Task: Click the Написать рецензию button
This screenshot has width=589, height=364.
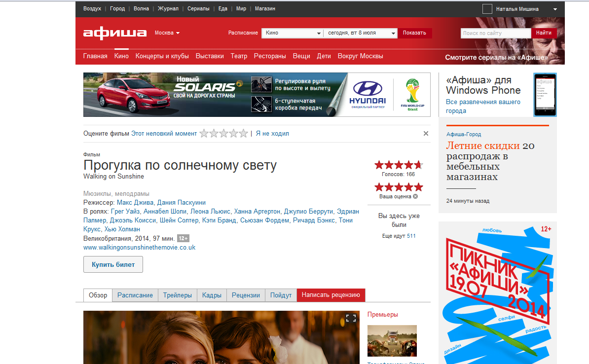Action: [x=331, y=295]
